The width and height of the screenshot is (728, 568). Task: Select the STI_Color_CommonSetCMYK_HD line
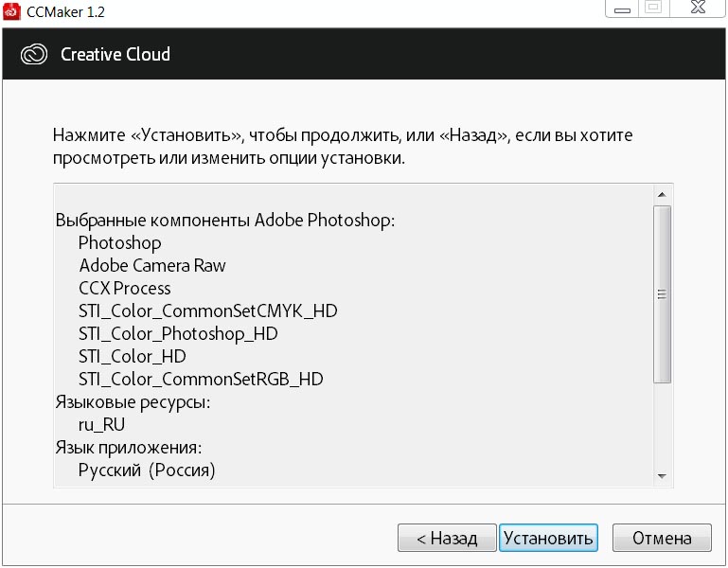[x=208, y=311]
